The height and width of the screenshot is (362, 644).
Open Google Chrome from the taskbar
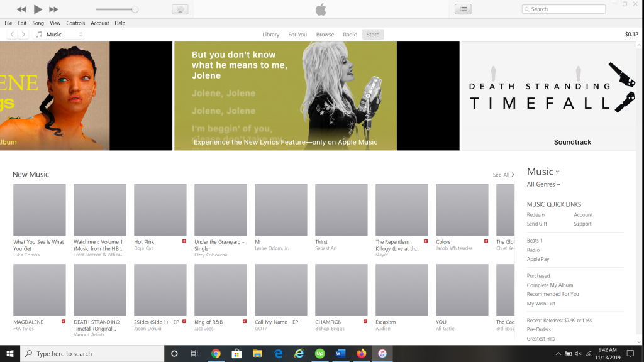216,353
